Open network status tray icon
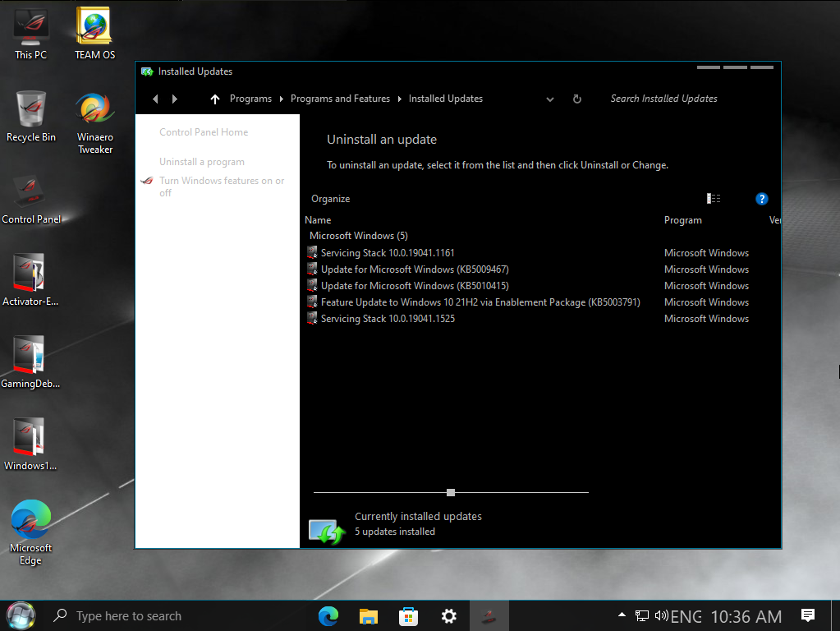840x631 pixels. (x=642, y=616)
